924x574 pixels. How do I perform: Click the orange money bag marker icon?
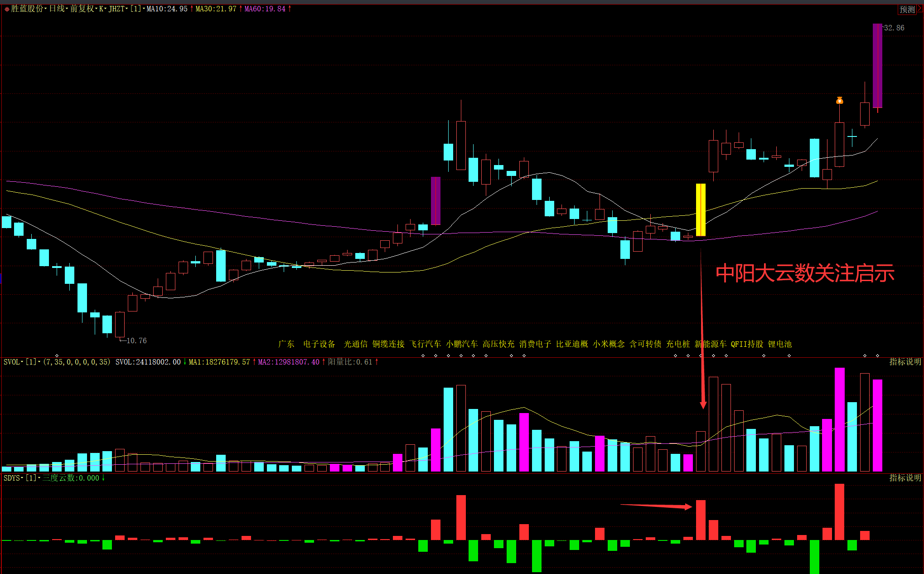(x=839, y=100)
